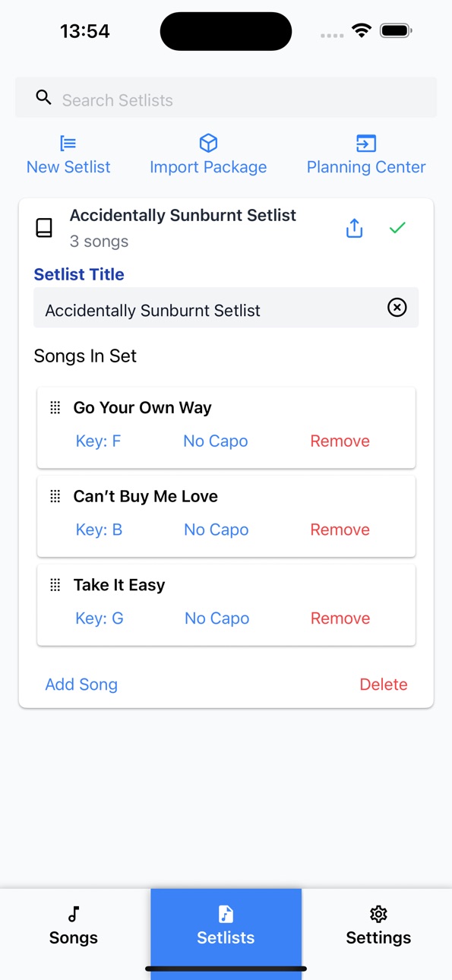Switch to the Settings tab
Image resolution: width=452 pixels, height=980 pixels.
[x=378, y=926]
